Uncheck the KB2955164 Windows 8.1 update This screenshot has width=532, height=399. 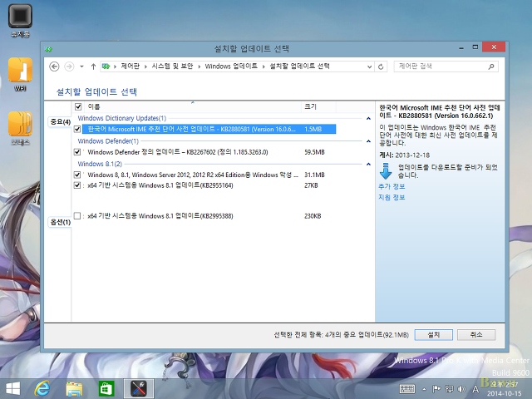(77, 185)
